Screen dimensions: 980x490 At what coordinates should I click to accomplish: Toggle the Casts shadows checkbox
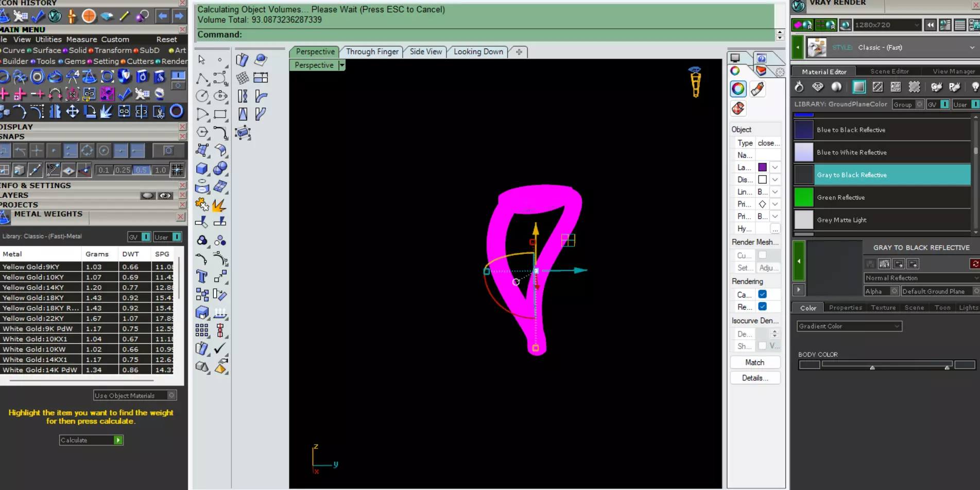(x=762, y=294)
